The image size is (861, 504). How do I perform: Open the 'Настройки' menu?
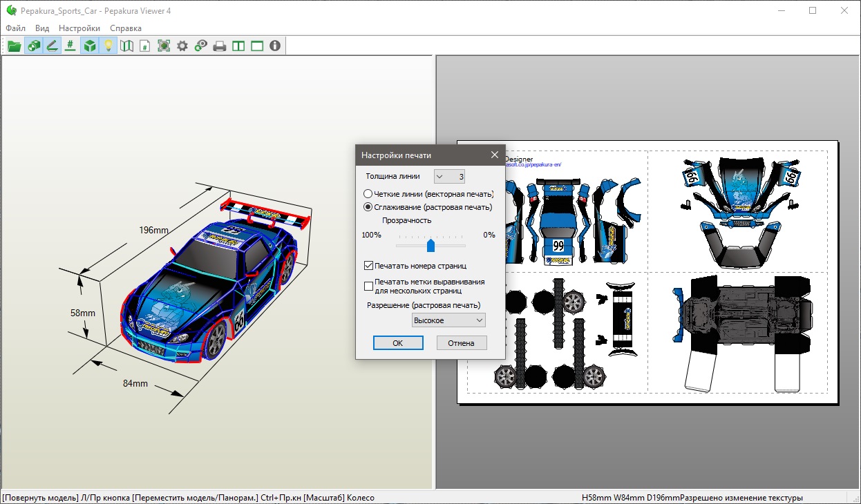[x=79, y=28]
